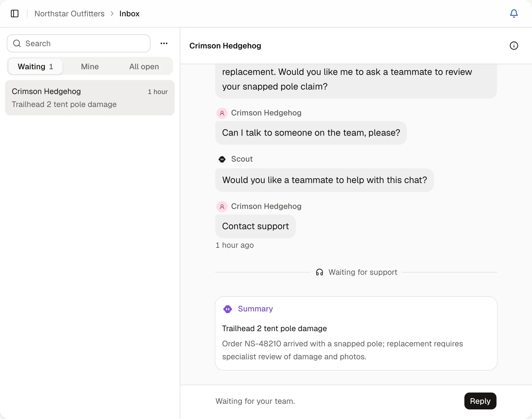
Task: Switch to the Waiting tab
Action: click(36, 66)
